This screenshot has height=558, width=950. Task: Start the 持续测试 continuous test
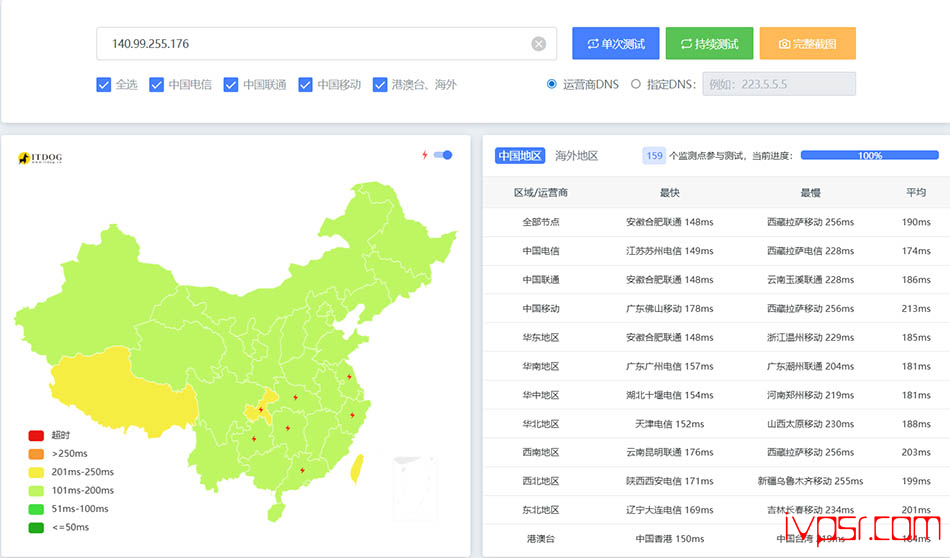(x=709, y=44)
